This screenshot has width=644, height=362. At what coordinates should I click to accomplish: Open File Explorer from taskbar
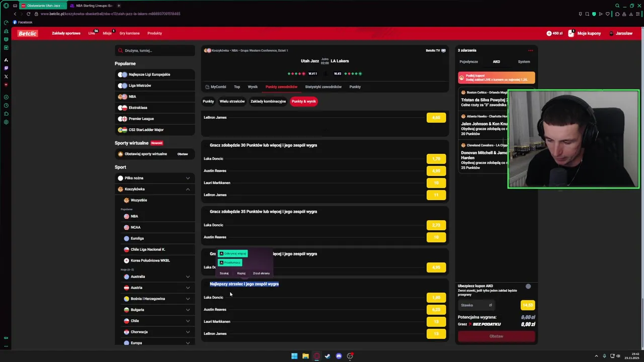(x=305, y=356)
